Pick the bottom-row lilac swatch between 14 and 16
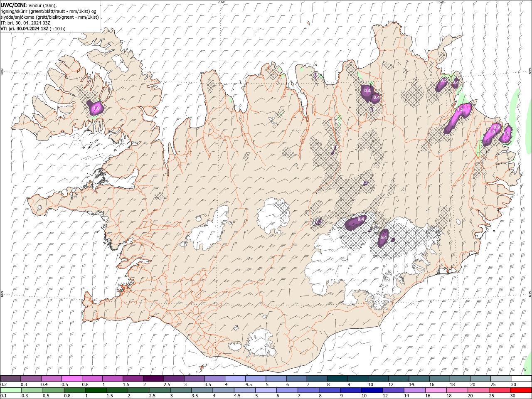Viewport: 532px width, 399px height. pos(414,390)
